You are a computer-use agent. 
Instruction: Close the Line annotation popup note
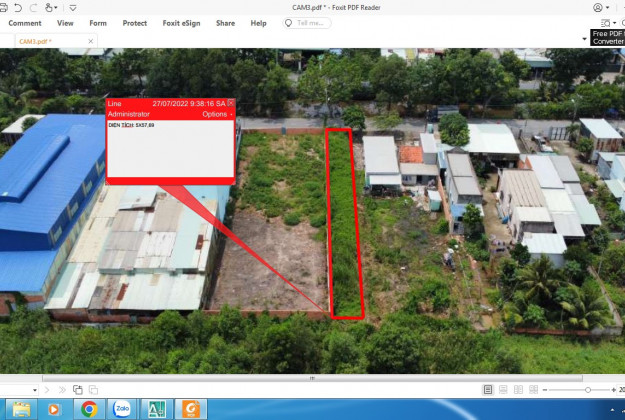click(x=231, y=103)
